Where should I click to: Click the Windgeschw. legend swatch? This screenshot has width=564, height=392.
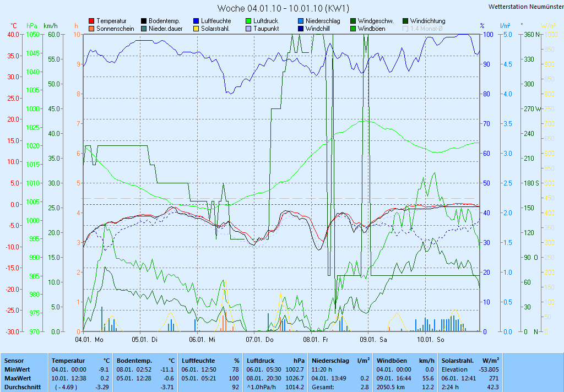(x=353, y=21)
